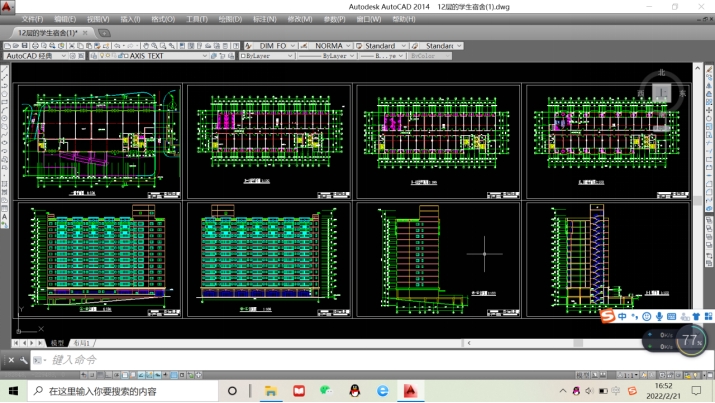Viewport: 715px width, 403px height.
Task: Click the Sogou input method S icon
Action: (607, 317)
